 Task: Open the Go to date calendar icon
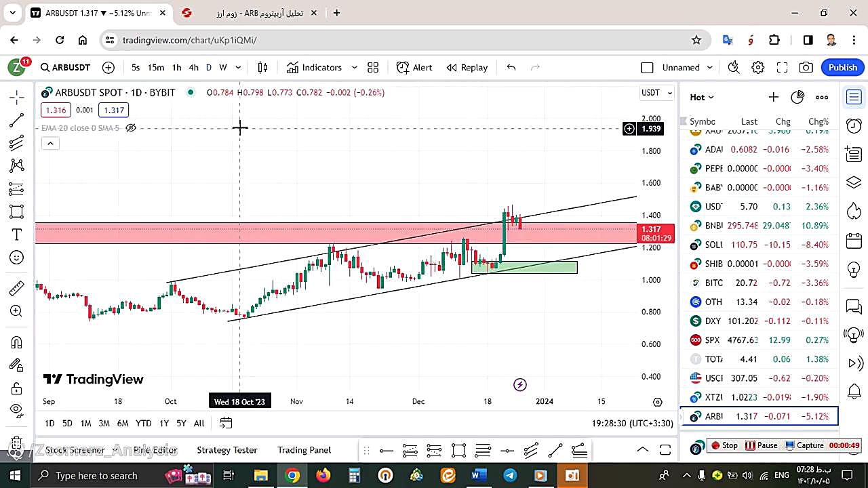coord(226,423)
